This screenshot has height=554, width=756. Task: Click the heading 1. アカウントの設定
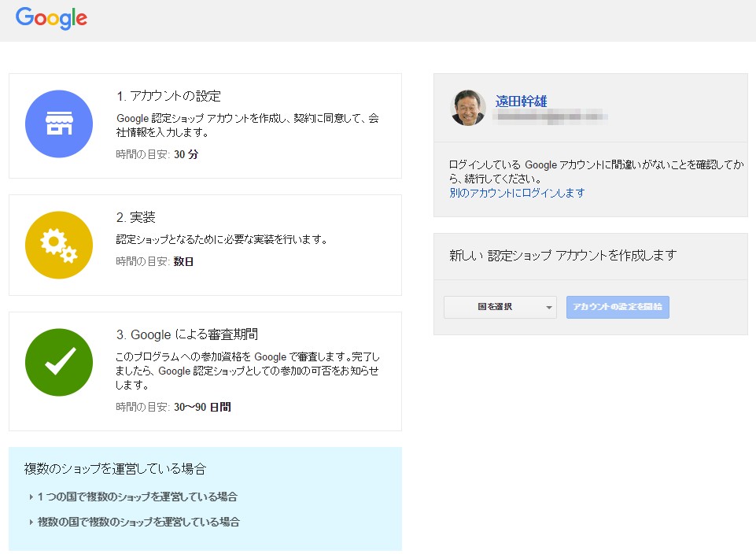[168, 96]
